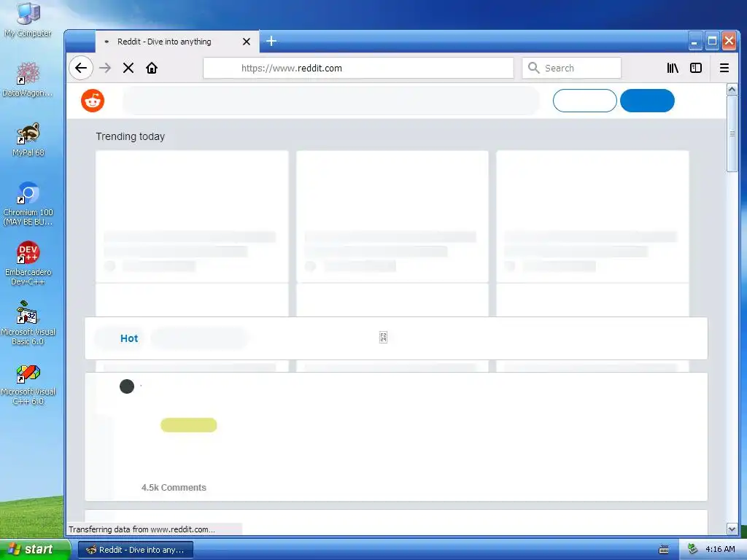Click the browser Search box

[x=572, y=68]
